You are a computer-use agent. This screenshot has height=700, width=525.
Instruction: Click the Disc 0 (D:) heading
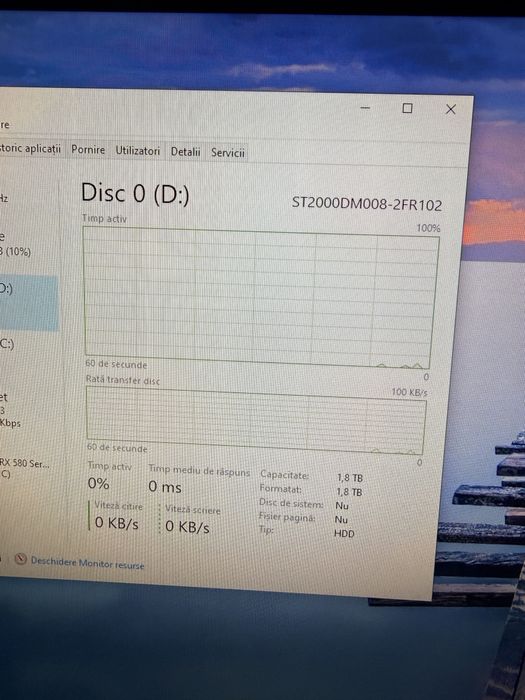pos(135,193)
